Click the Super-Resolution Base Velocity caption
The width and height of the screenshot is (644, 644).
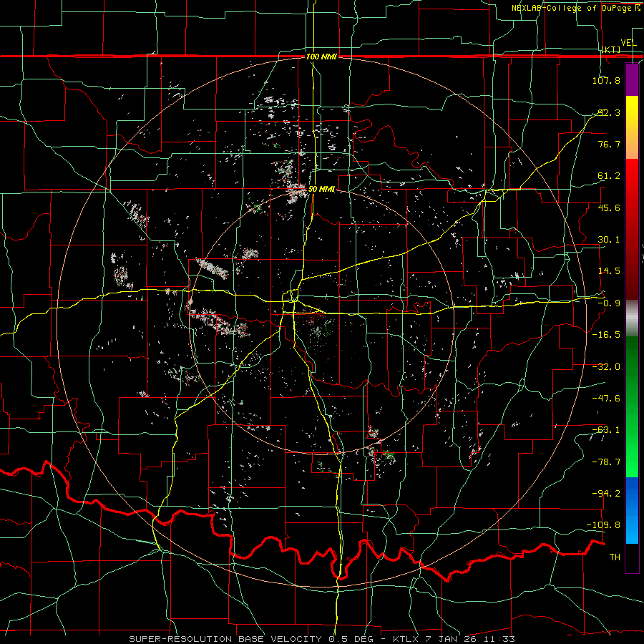tap(321, 639)
